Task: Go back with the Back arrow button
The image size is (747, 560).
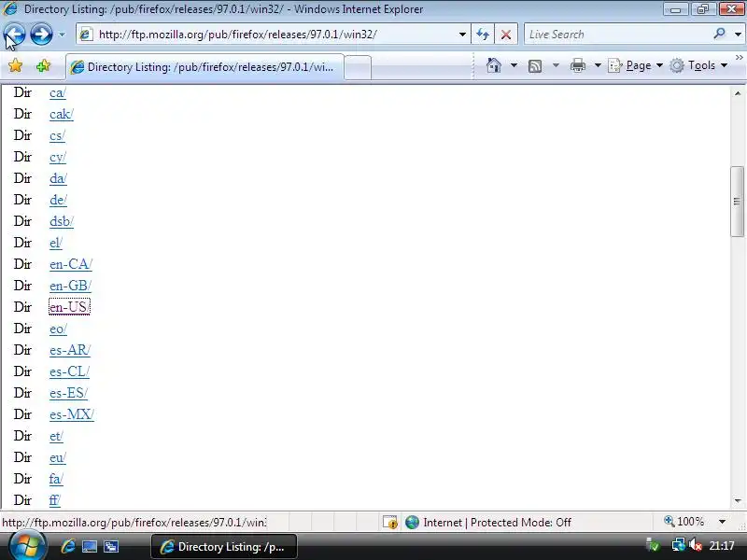Action: [14, 35]
